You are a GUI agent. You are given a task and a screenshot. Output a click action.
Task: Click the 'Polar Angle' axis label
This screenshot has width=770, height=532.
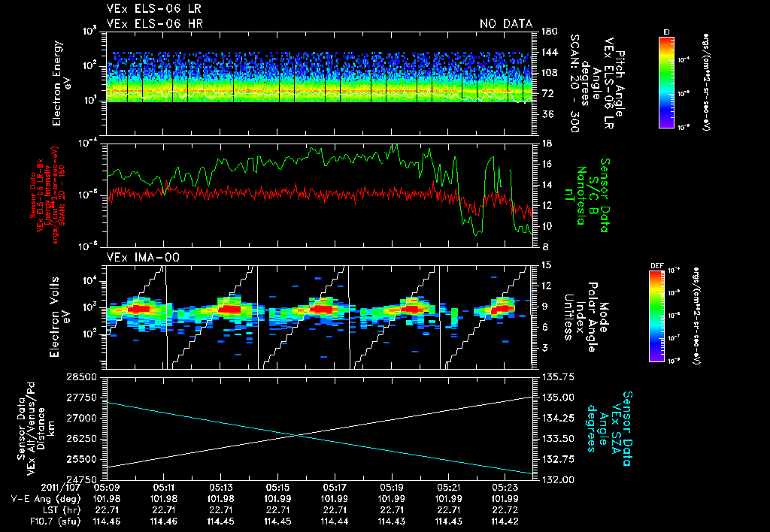pyautogui.click(x=592, y=317)
